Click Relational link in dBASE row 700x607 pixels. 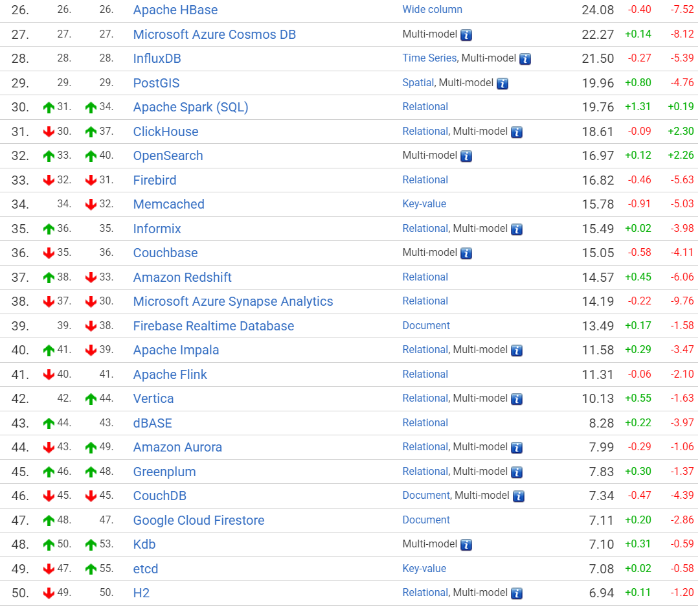pyautogui.click(x=425, y=423)
